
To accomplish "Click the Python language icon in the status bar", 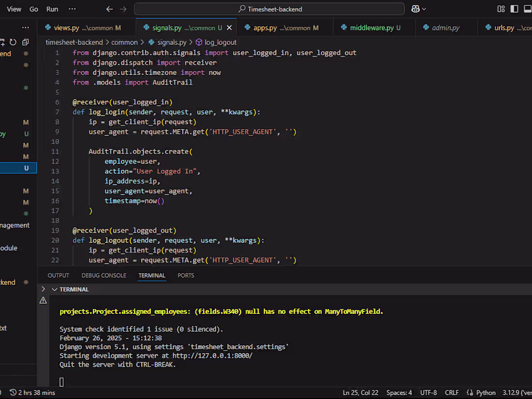I will point(470,392).
